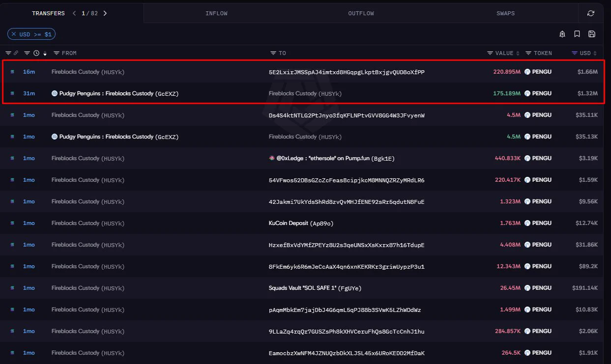The height and width of the screenshot is (364, 611).
Task: Refresh the transfers table
Action: click(591, 13)
